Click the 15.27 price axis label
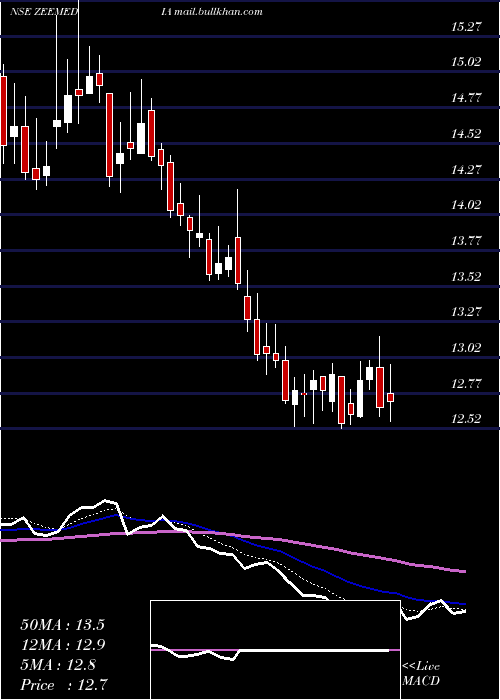This screenshot has width=500, height=700. pyautogui.click(x=467, y=27)
